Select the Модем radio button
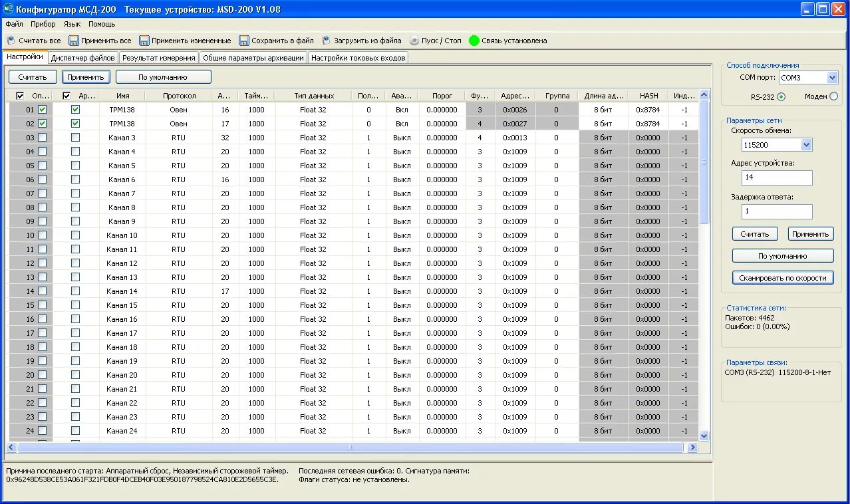850x504 pixels. (x=834, y=96)
